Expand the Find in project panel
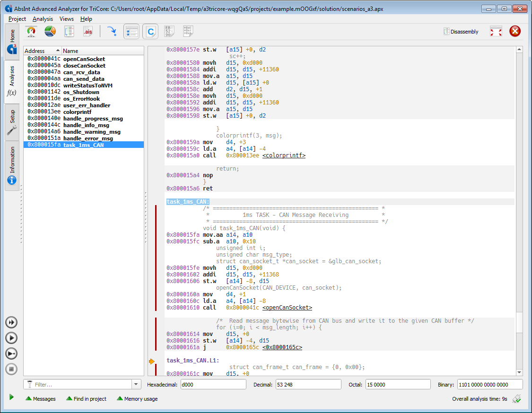532x413 pixels. point(86,399)
